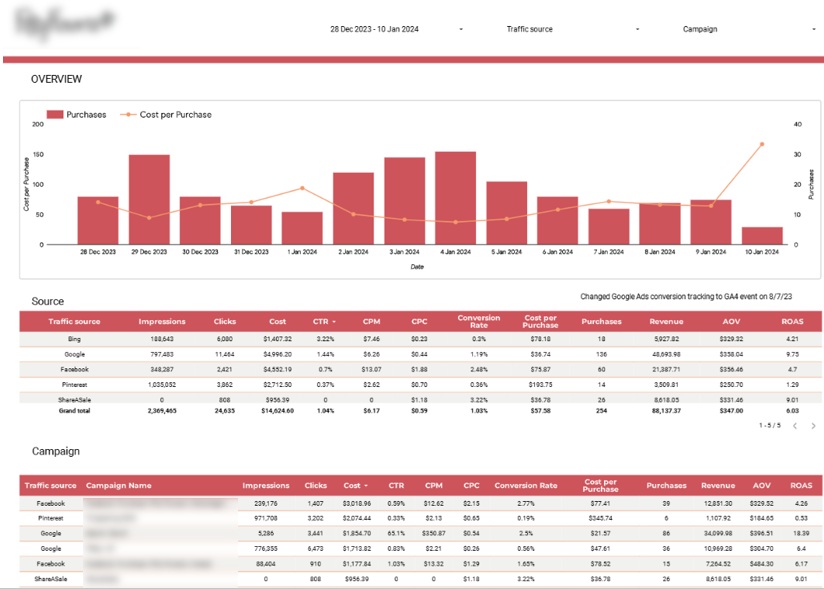Click the sort arrow next to CTR header
824x589 pixels.
[334, 321]
